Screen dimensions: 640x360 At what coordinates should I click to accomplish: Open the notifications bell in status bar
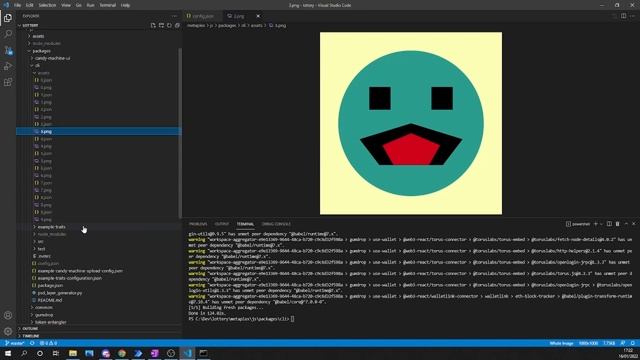pos(632,343)
